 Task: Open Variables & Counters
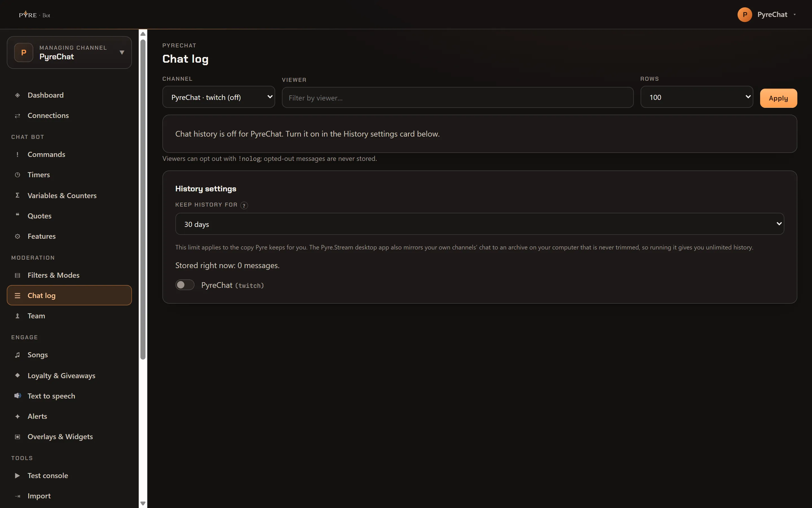click(x=69, y=196)
